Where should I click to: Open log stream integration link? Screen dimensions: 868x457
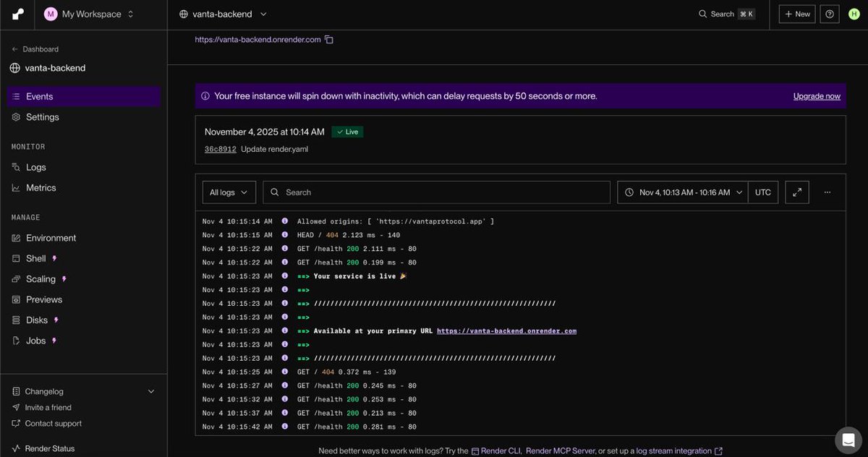click(679, 450)
